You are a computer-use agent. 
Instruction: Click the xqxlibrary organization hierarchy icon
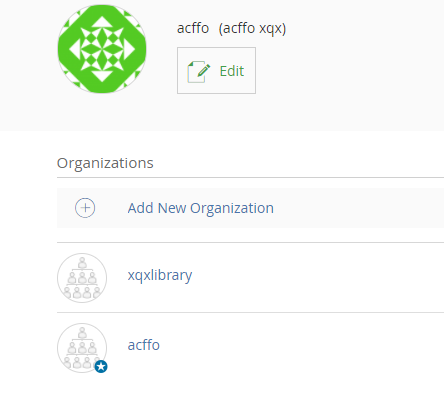click(82, 278)
